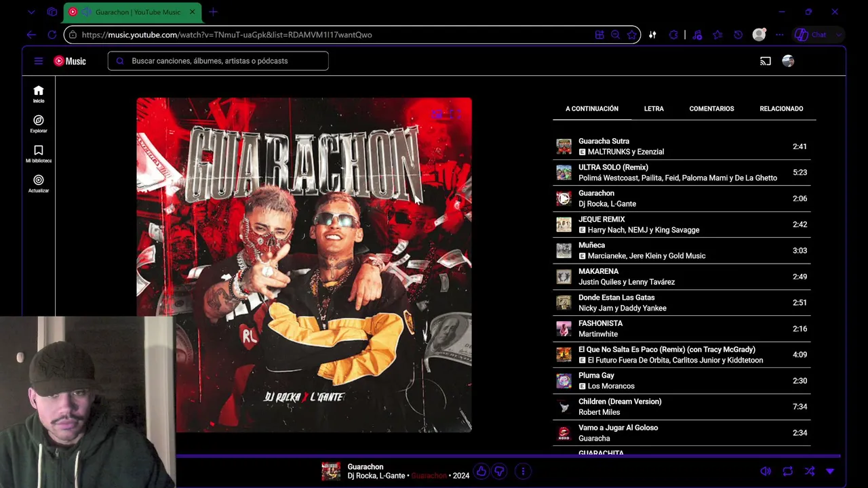Mute the player volume
This screenshot has width=868, height=488.
(x=766, y=471)
